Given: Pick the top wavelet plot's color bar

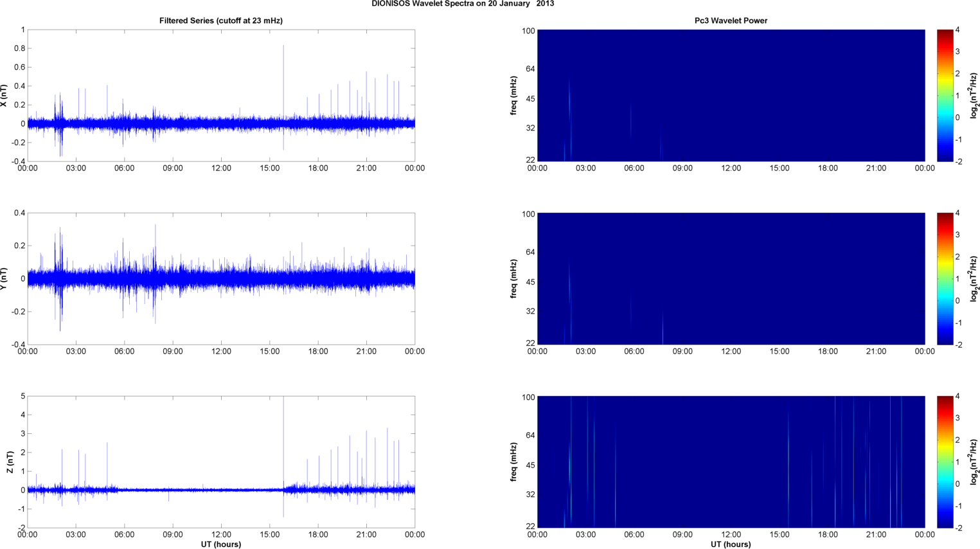Looking at the screenshot, I should (x=945, y=96).
